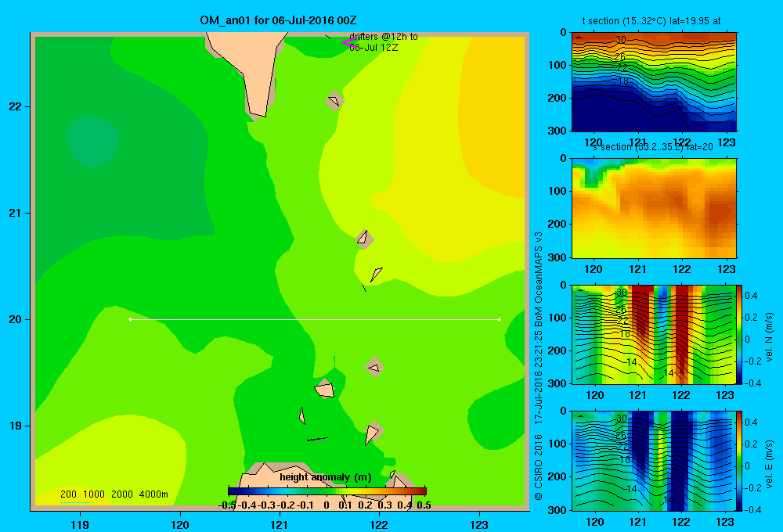Open the temperature section plot panel
Viewport: 783px width, 532px height.
[654, 81]
